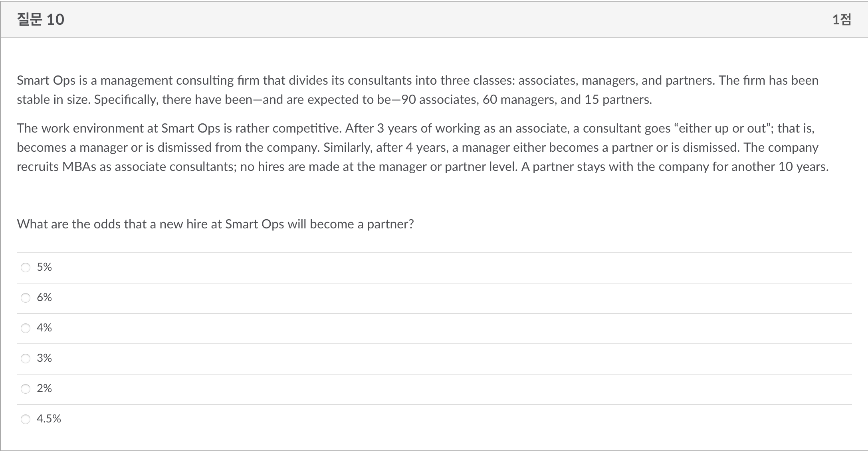Choose the 4.5% radio button
The width and height of the screenshot is (868, 452).
coord(26,419)
